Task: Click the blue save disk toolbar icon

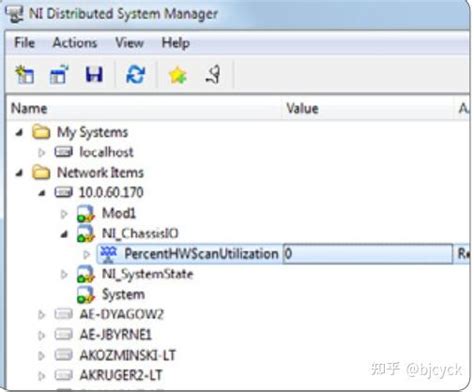Action: pyautogui.click(x=94, y=74)
